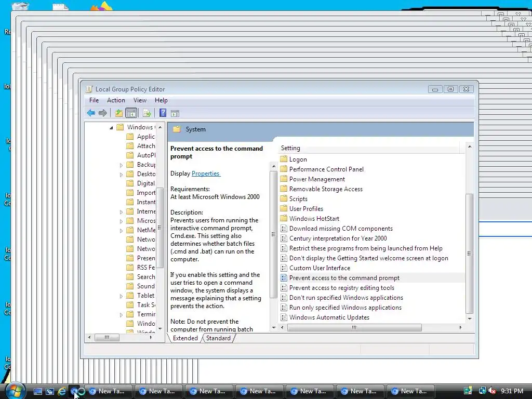Image resolution: width=532 pixels, height=399 pixels.
Task: Click the Setting column header
Action: tap(369, 148)
